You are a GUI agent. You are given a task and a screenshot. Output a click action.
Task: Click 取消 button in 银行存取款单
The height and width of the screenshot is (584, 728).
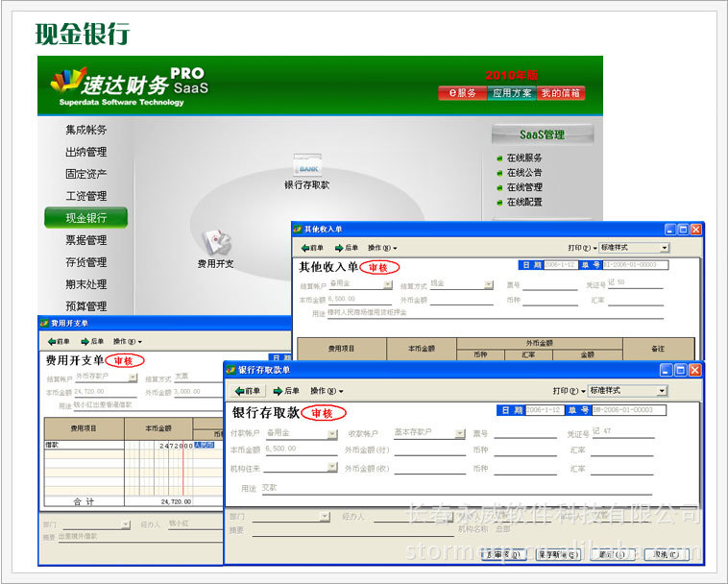click(x=667, y=554)
